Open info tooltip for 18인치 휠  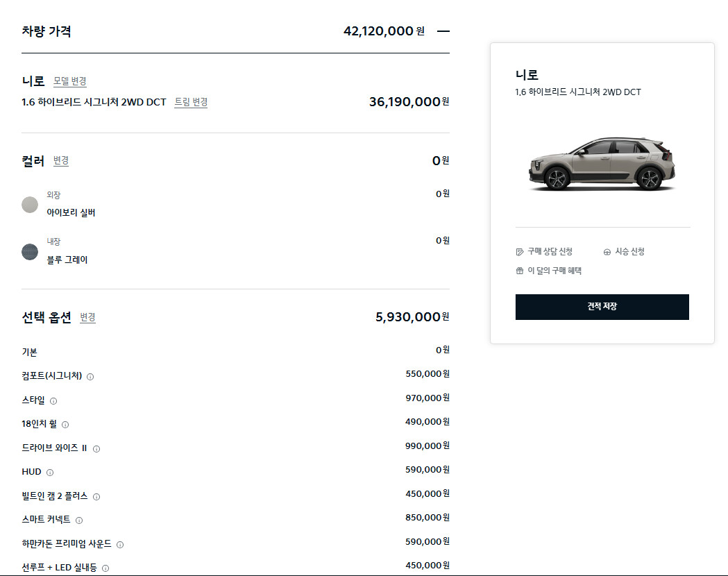coord(65,425)
